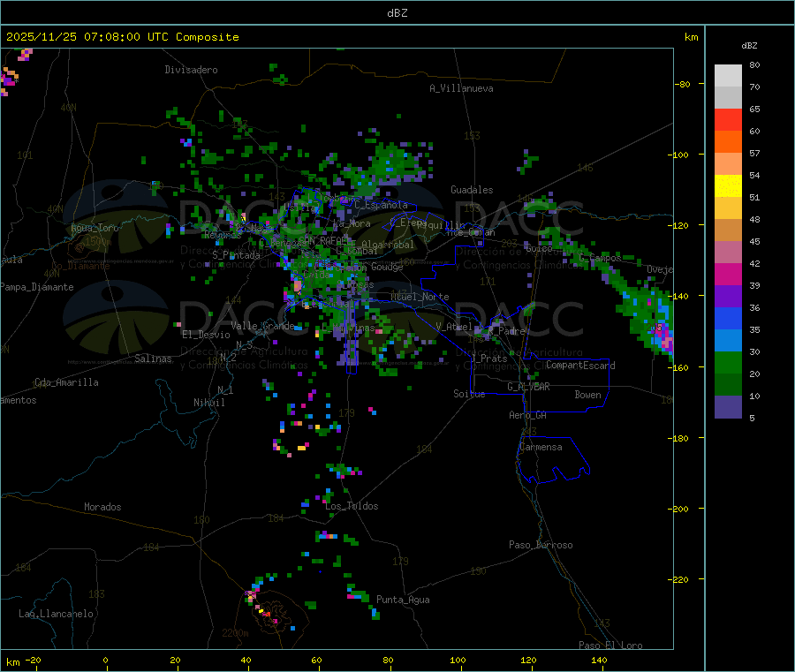Click the Atuel_Norte label

coord(420,297)
